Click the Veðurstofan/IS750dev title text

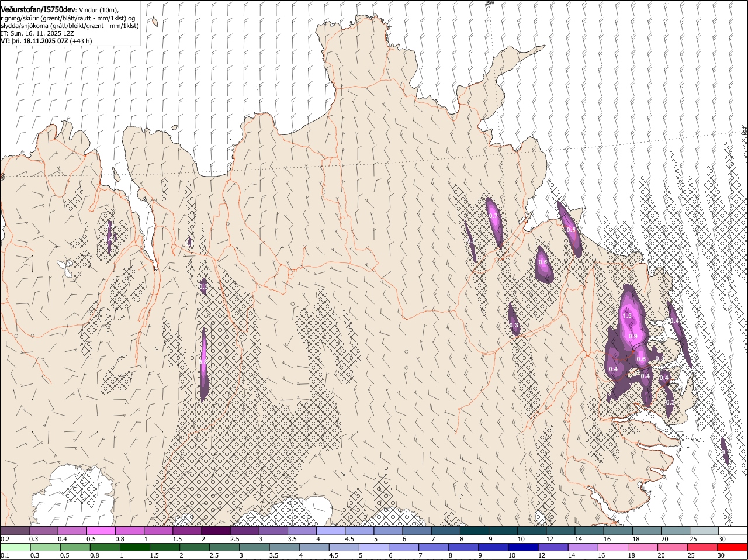tap(38, 10)
